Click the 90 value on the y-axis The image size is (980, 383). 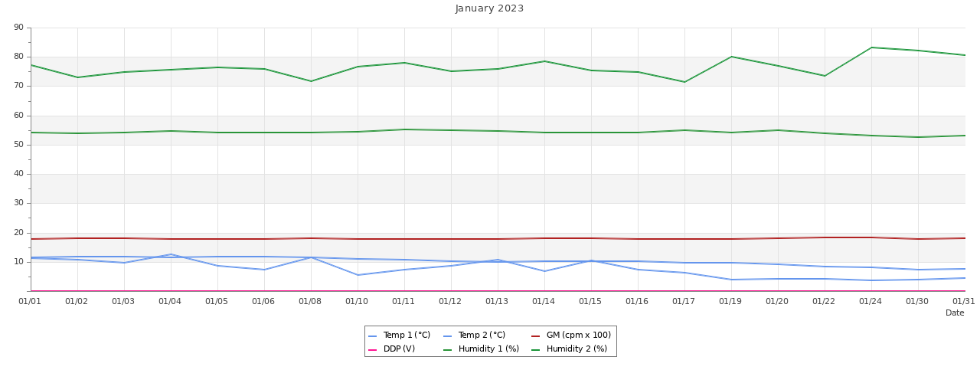(x=19, y=28)
